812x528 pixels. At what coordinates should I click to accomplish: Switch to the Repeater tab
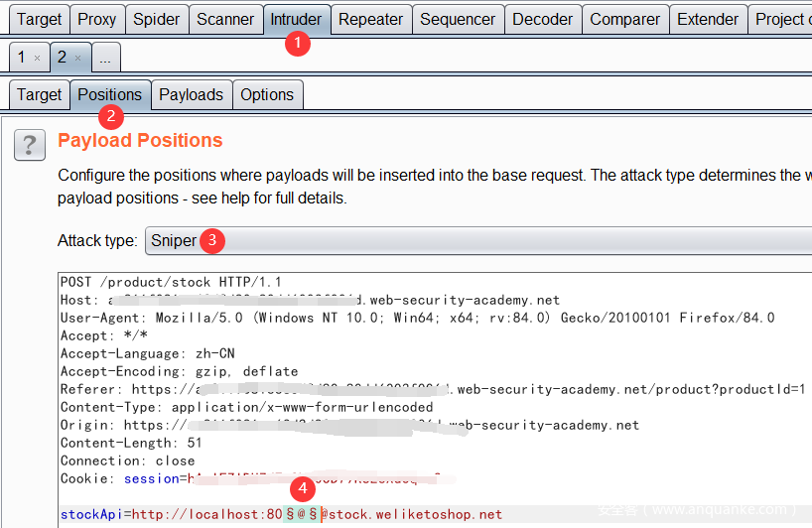coord(371,20)
